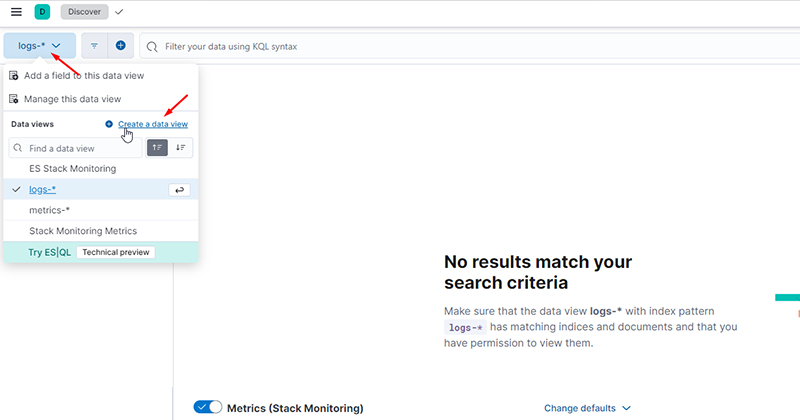Click the No results match heading

point(538,272)
